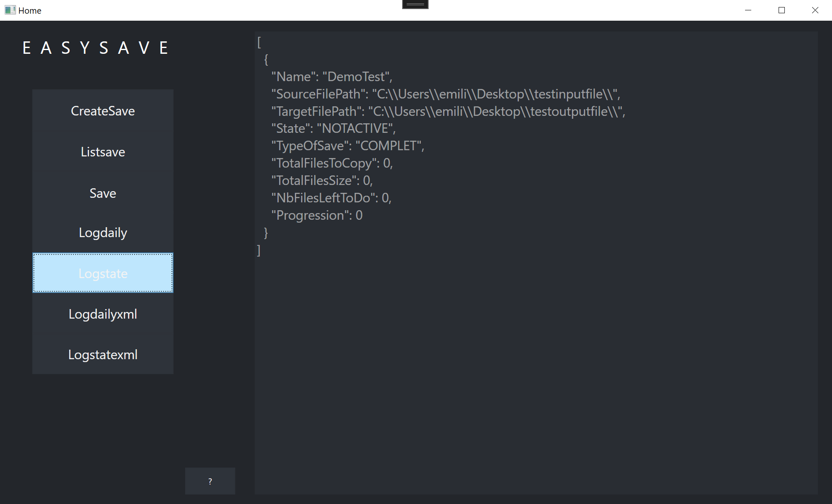832x504 pixels.
Task: Open Listsave to view saved backups
Action: (103, 151)
